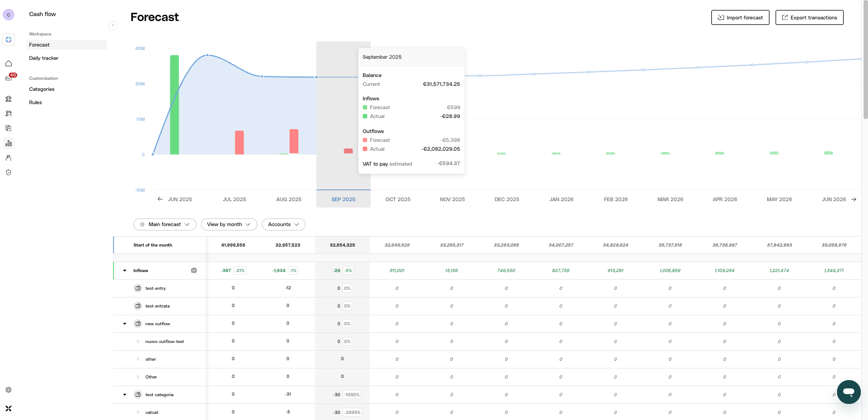This screenshot has width=868, height=420.
Task: Open the inbox icon with 40 badge
Action: tap(8, 78)
